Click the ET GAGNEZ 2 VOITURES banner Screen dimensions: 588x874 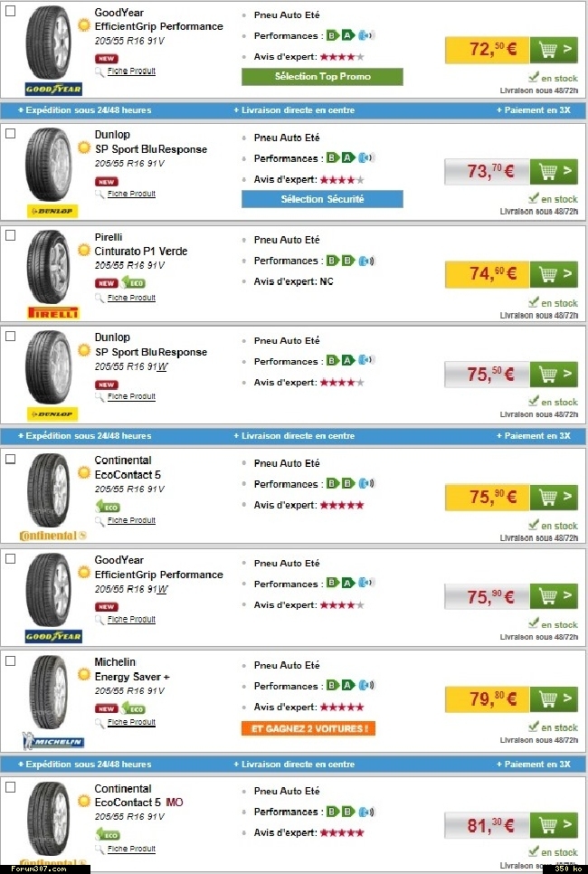click(308, 728)
